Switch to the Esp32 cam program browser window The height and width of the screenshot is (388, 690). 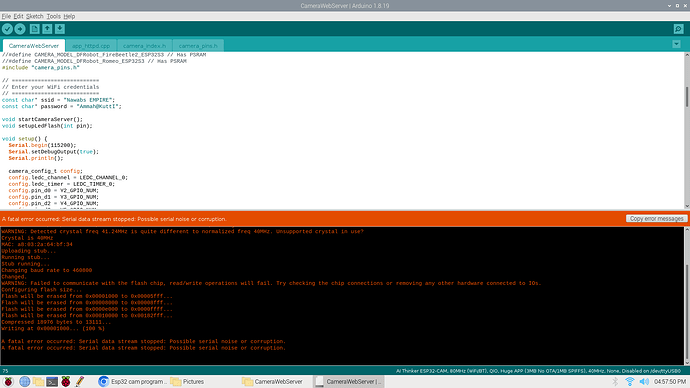tap(132, 381)
